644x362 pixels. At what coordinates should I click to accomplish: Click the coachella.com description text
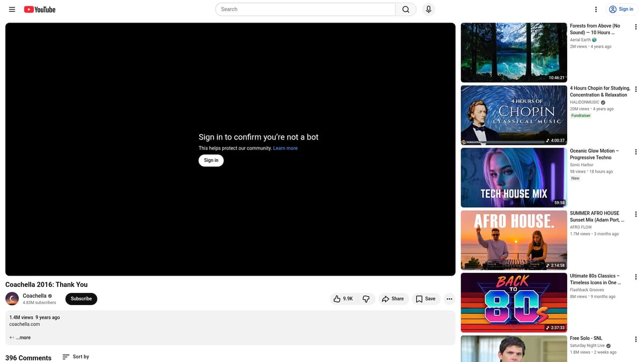click(x=25, y=324)
